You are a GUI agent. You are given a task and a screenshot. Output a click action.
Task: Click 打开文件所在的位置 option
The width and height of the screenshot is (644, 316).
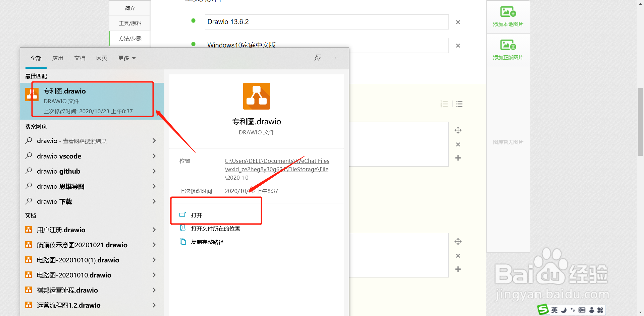pyautogui.click(x=216, y=229)
